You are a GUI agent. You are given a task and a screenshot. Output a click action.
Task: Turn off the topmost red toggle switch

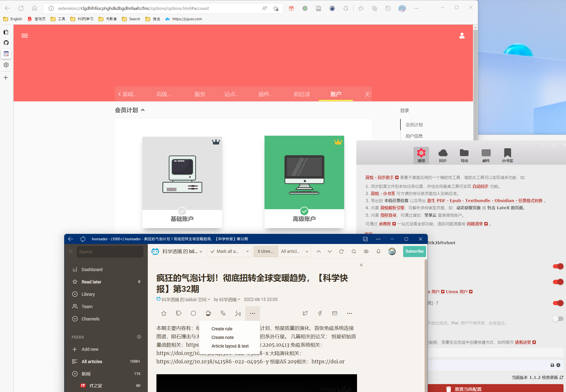coord(558,266)
